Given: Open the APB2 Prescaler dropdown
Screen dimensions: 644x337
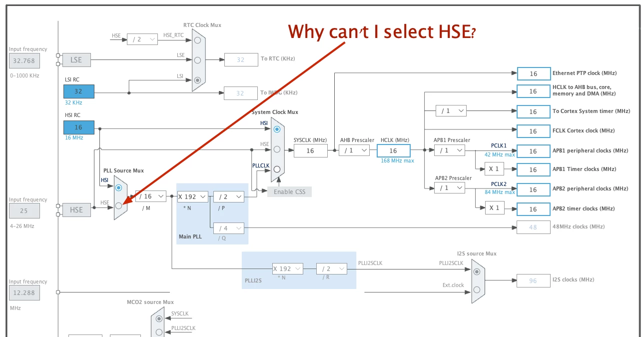Looking at the screenshot, I should [450, 187].
